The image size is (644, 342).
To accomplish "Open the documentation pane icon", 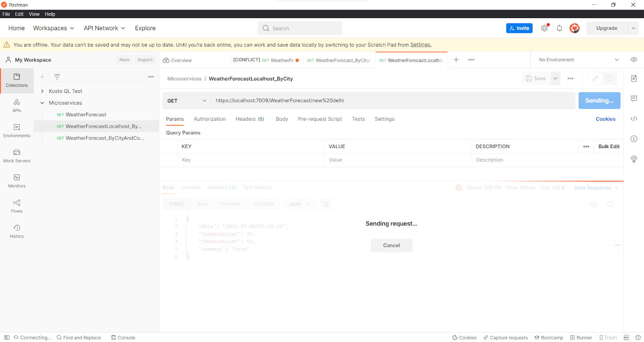I will pos(634,78).
